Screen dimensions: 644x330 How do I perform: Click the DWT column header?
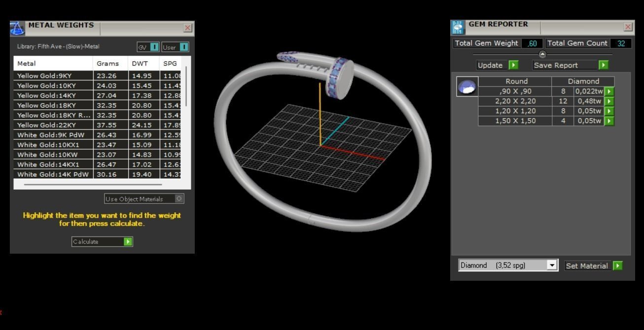(x=143, y=64)
